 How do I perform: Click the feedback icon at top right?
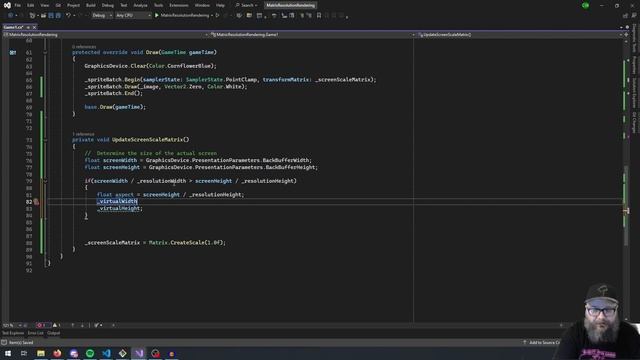(x=634, y=16)
